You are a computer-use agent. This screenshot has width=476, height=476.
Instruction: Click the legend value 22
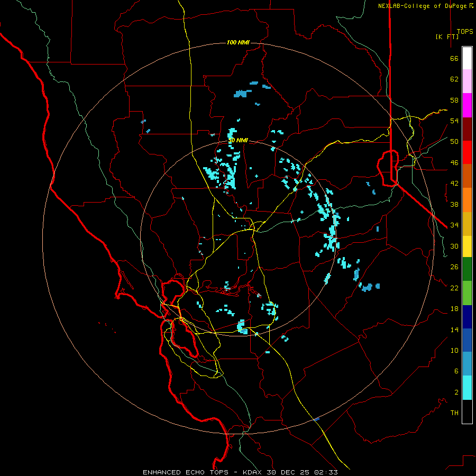click(454, 288)
